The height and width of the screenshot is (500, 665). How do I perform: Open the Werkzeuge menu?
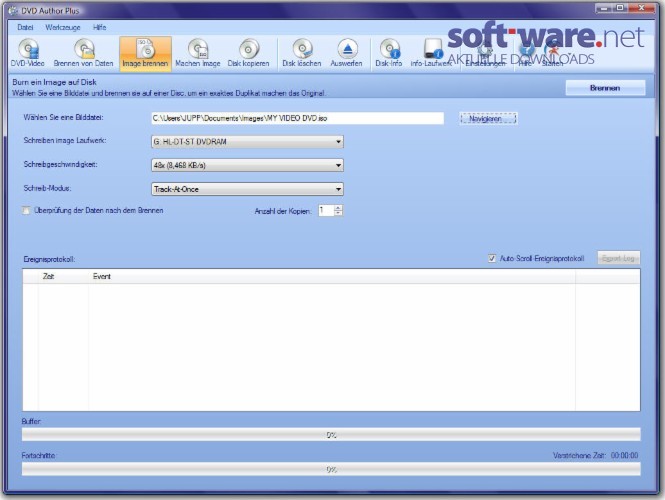pos(63,28)
